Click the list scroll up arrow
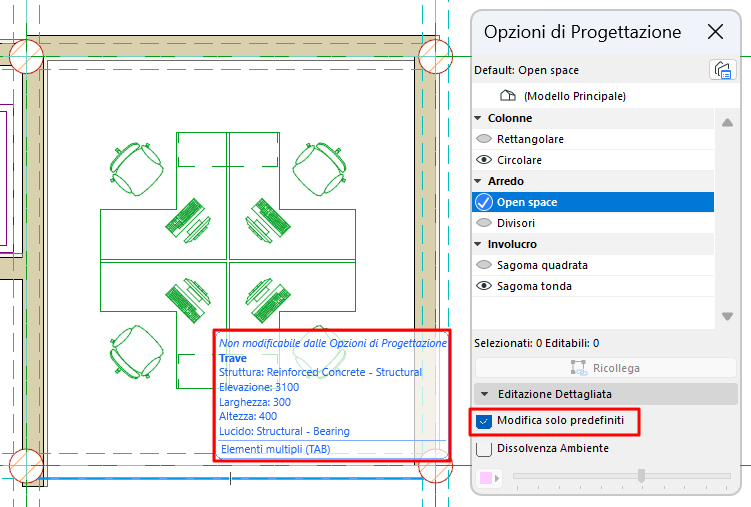 (x=728, y=123)
